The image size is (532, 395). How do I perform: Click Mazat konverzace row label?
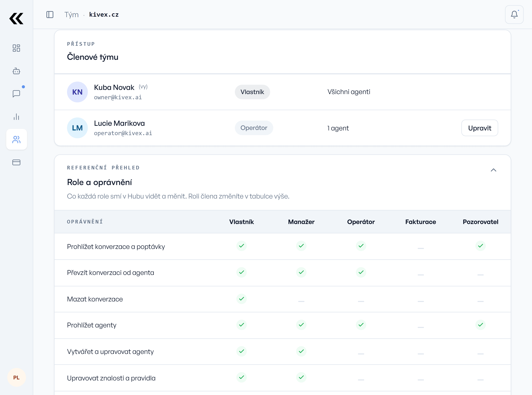point(95,299)
